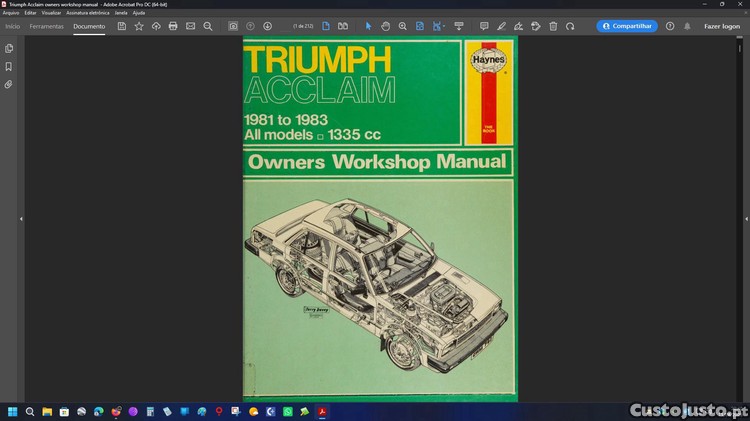Open WhatsApp from the taskbar
The image size is (750, 421).
point(288,411)
